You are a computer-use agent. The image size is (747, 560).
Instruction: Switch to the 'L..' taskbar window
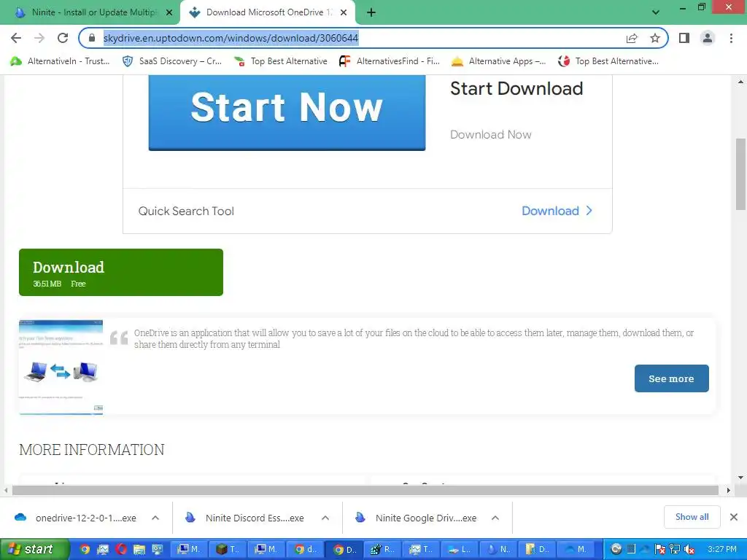(460, 549)
